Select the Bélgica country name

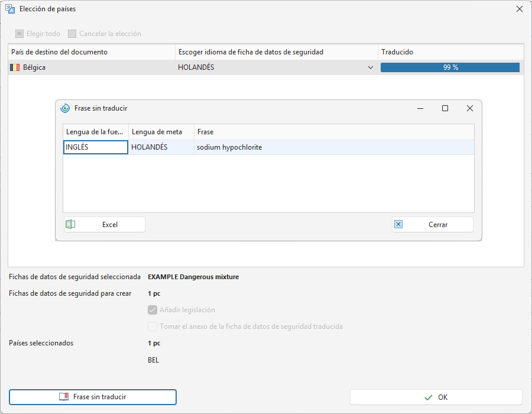(34, 67)
